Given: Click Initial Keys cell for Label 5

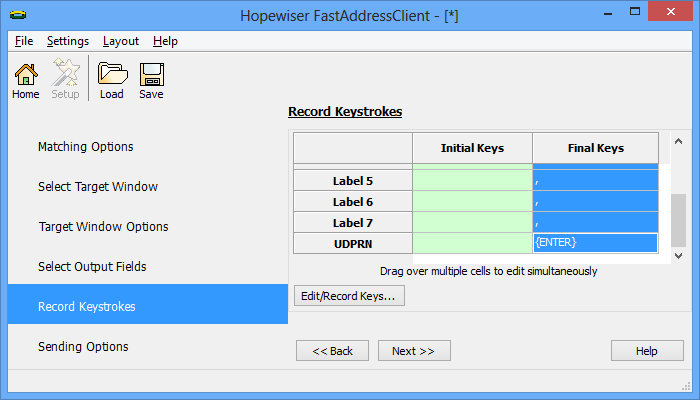Looking at the screenshot, I should click(x=472, y=181).
